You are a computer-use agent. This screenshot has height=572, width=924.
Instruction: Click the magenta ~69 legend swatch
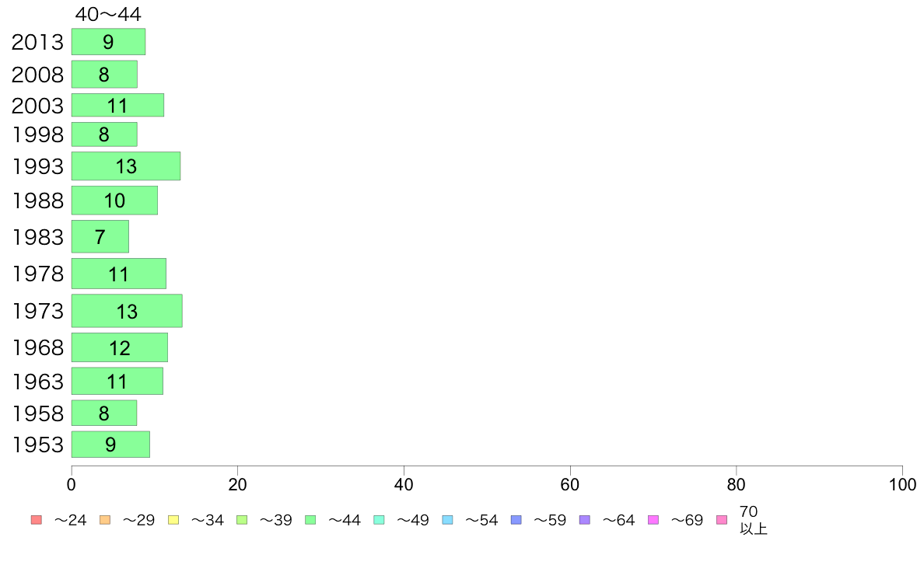tap(653, 520)
